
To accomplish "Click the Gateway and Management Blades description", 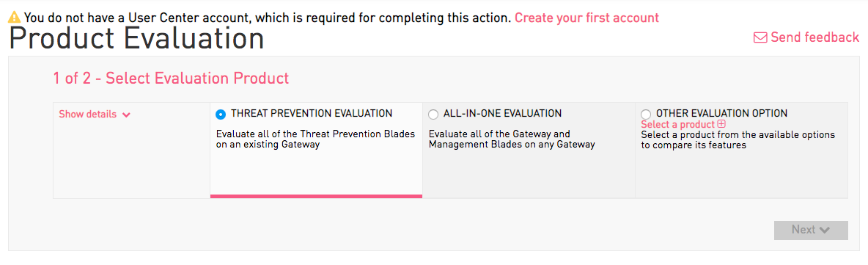I will pyautogui.click(x=512, y=139).
